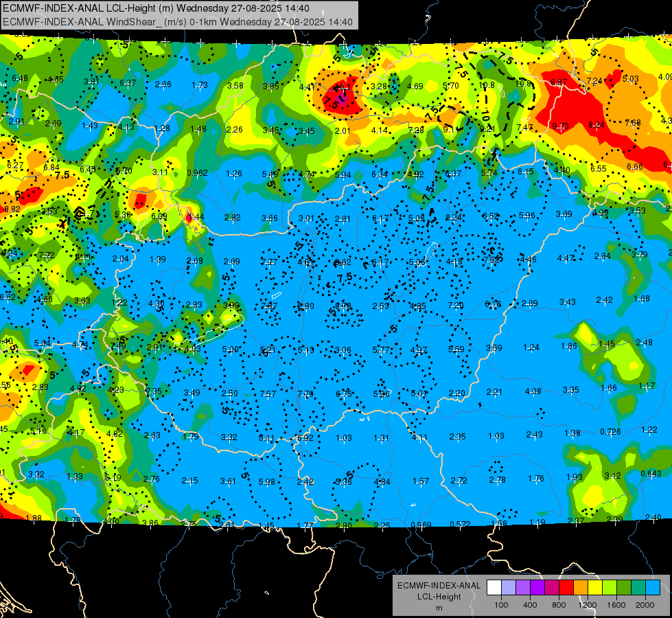Click the grid value 4.08
This screenshot has width=672, height=618.
tap(533, 391)
